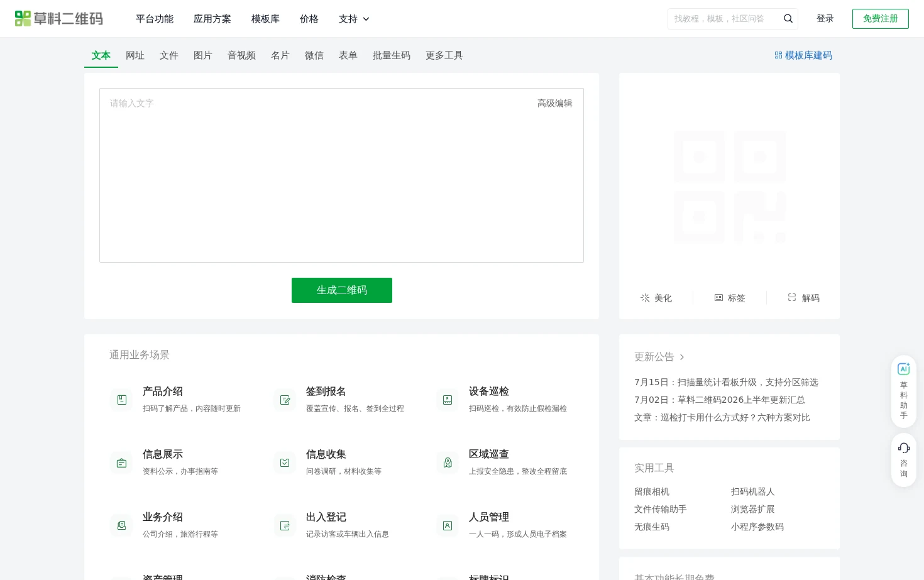Switch to the 表单 tab
The width and height of the screenshot is (924, 580).
coord(348,55)
